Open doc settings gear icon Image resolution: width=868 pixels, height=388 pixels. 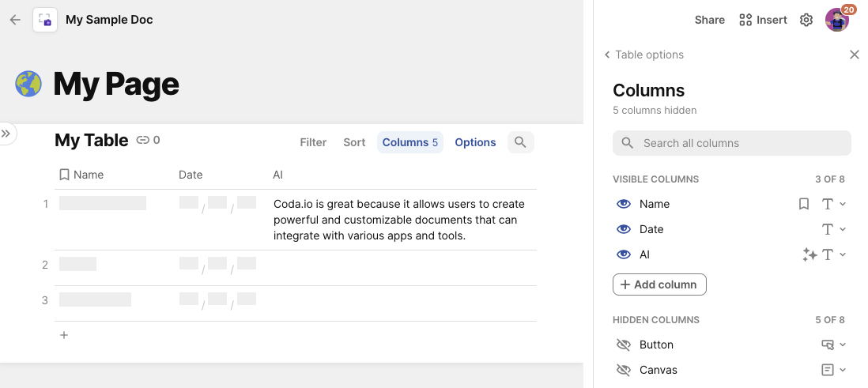pyautogui.click(x=806, y=20)
